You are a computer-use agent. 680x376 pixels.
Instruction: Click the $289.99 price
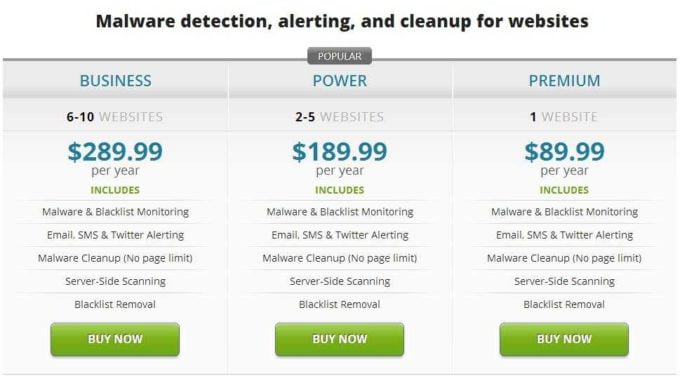[115, 151]
